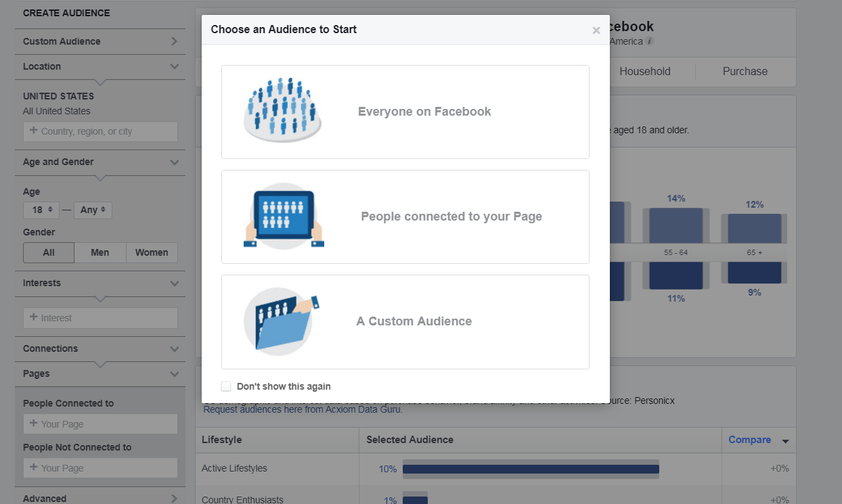
Task: Click the 14% bar for ages 55 - 64
Action: 676,225
